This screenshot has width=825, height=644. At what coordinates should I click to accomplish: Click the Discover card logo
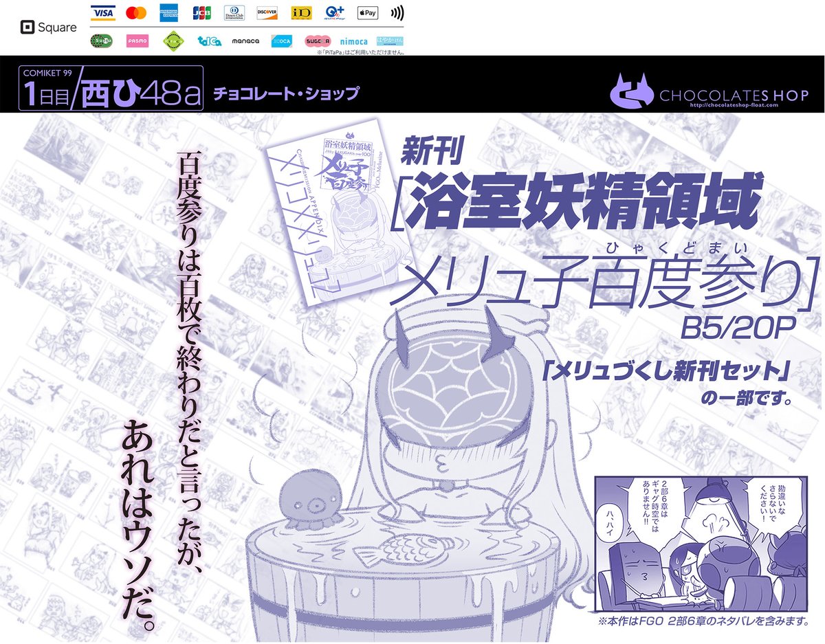pyautogui.click(x=267, y=13)
